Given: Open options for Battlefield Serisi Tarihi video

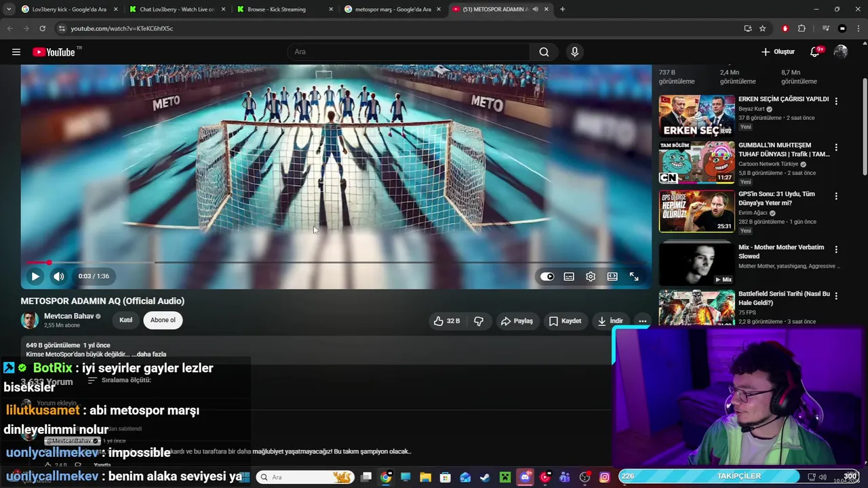Looking at the screenshot, I should click(x=836, y=296).
